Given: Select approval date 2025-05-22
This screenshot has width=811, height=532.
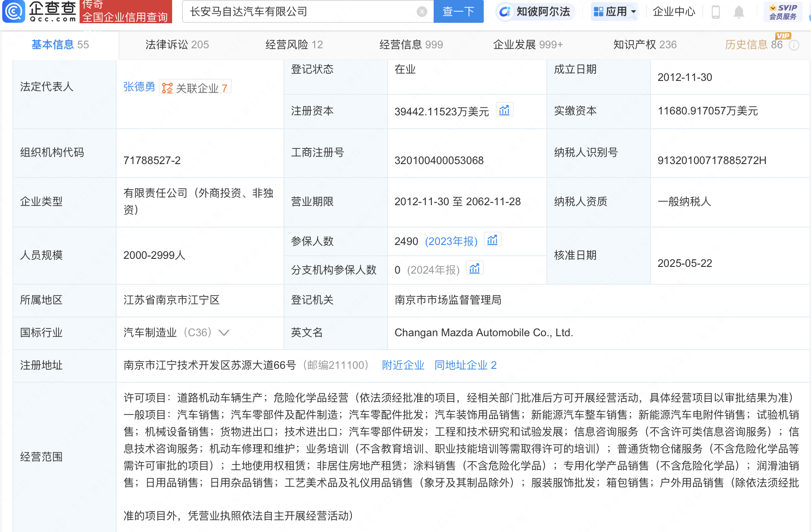Looking at the screenshot, I should 685,263.
